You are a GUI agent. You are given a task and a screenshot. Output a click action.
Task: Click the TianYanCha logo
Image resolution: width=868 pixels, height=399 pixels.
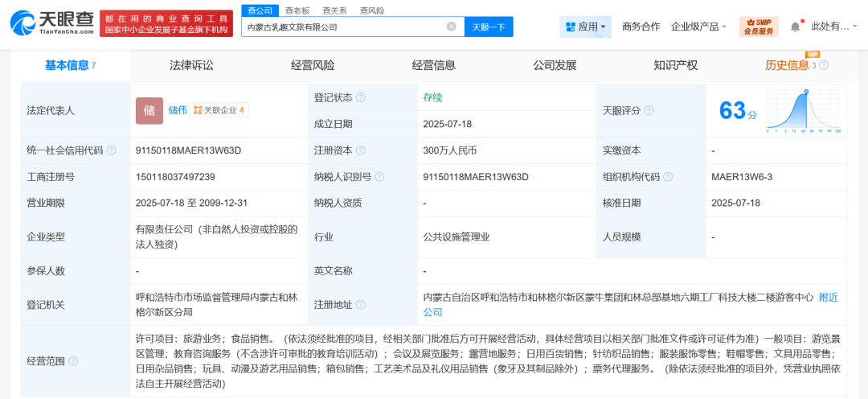52,23
